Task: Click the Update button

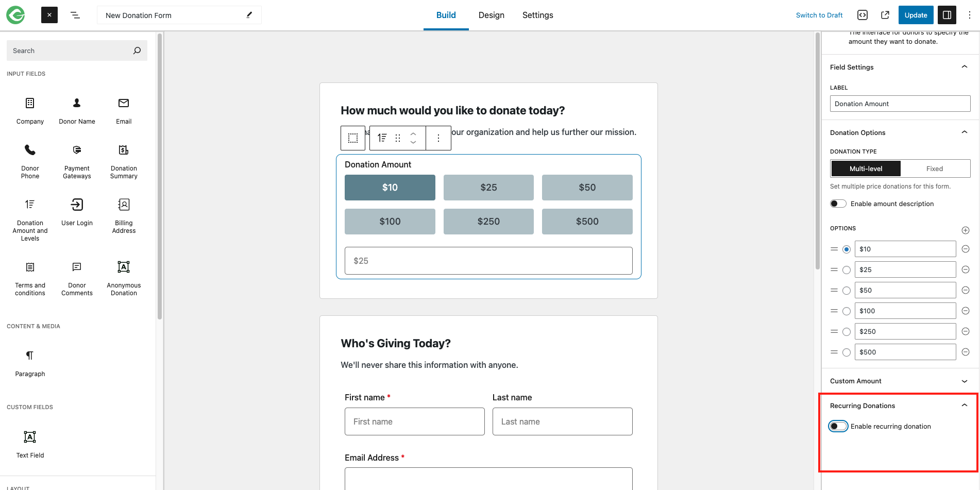Action: click(916, 15)
